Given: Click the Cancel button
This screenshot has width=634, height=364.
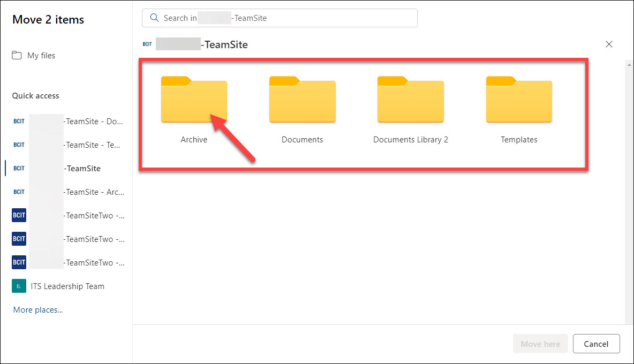Looking at the screenshot, I should [x=596, y=344].
